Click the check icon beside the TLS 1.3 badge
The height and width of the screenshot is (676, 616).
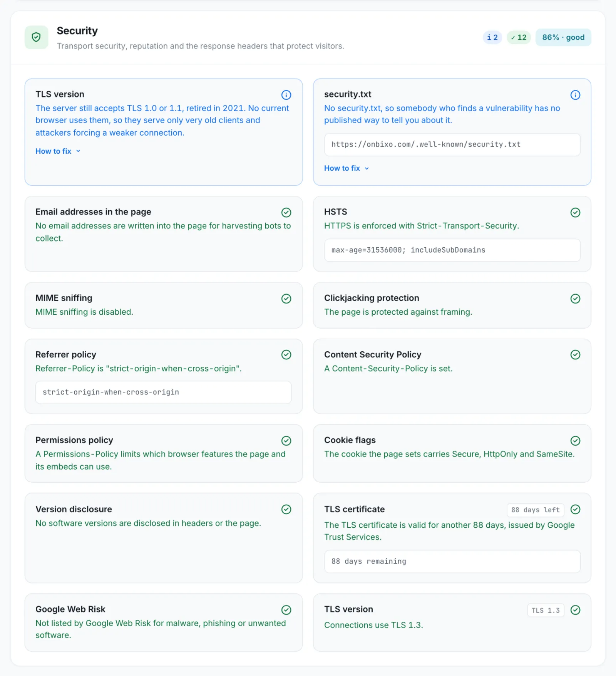tap(575, 610)
